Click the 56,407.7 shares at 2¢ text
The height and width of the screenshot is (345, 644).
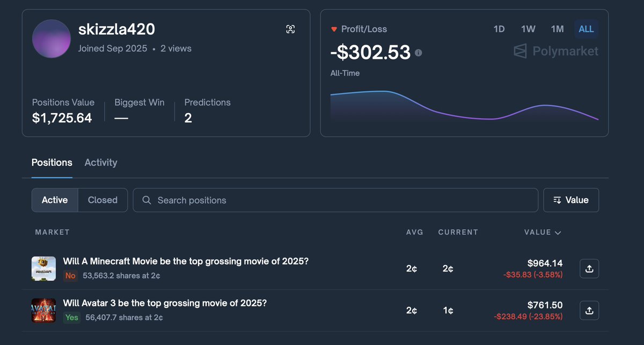124,318
